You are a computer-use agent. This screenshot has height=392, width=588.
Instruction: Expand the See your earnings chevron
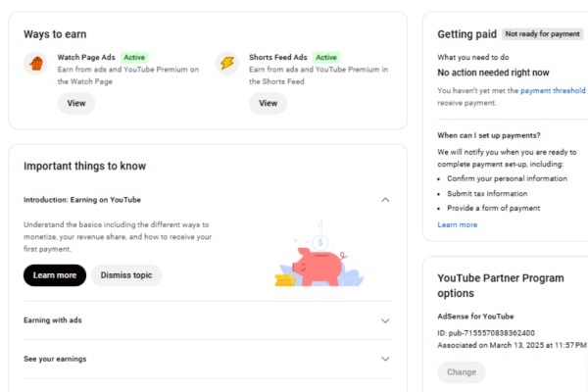[385, 359]
